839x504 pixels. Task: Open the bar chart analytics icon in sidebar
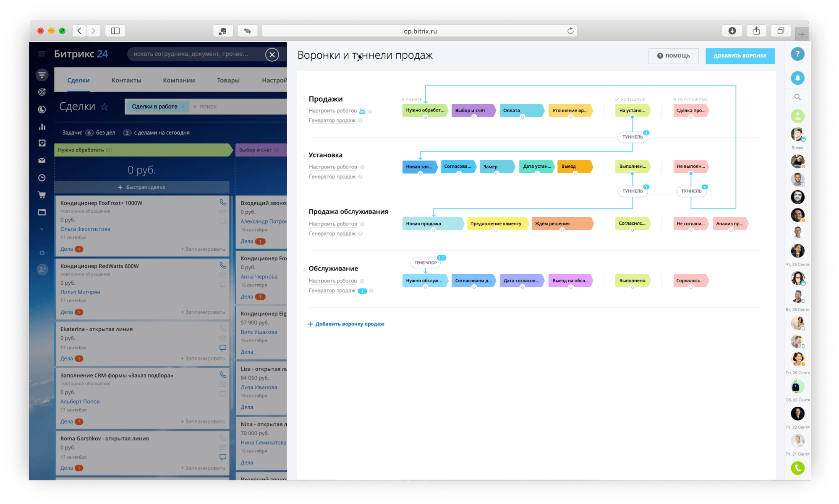[42, 127]
